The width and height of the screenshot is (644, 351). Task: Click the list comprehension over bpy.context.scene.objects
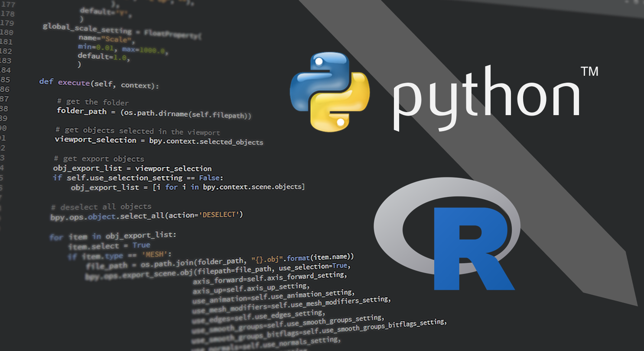pos(188,187)
